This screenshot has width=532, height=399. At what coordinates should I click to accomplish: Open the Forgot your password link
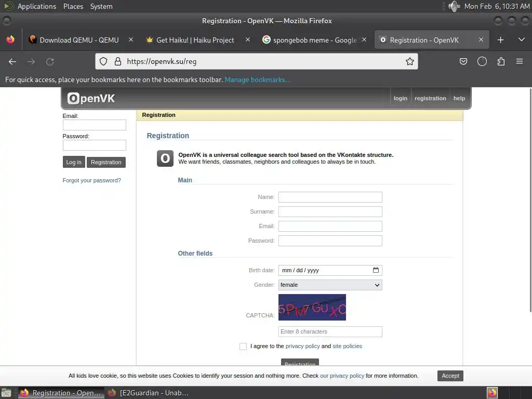[91, 180]
